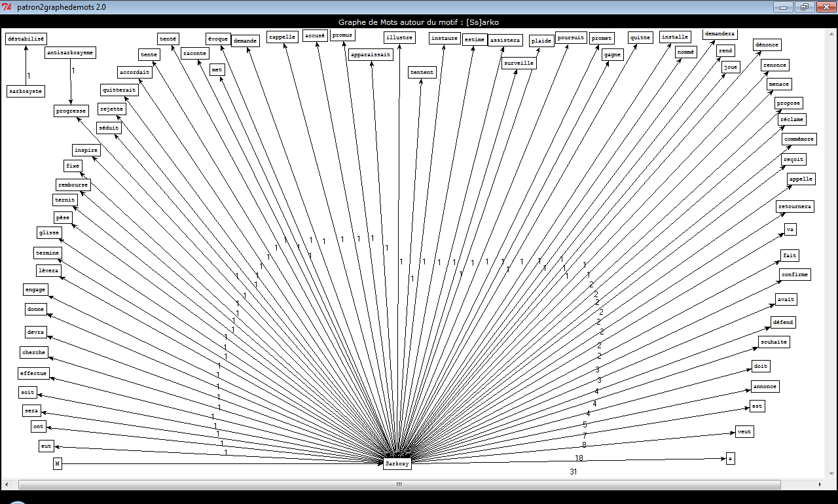The width and height of the screenshot is (838, 504).
Task: Click the 'engage' node
Action: pyautogui.click(x=35, y=289)
